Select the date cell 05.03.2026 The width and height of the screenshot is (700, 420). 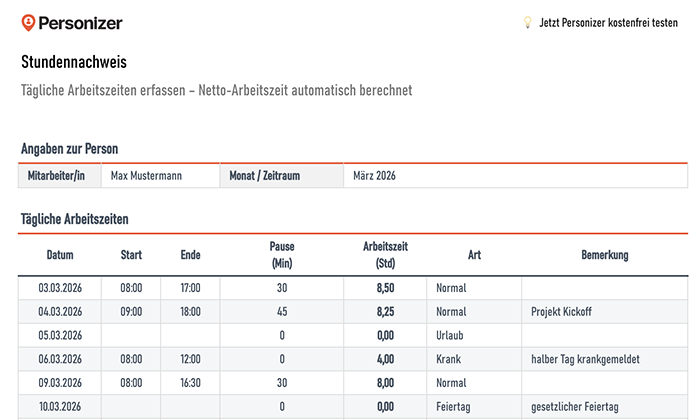tap(60, 335)
